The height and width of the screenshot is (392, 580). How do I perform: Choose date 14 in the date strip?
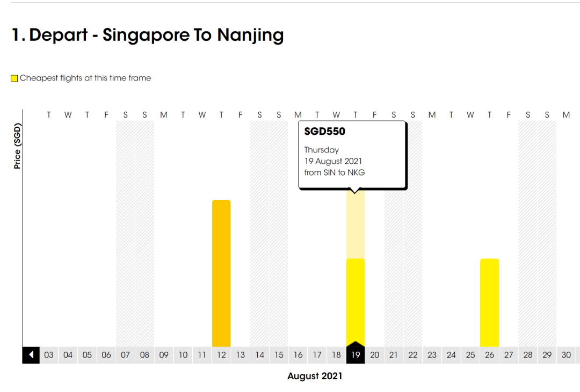(x=260, y=355)
